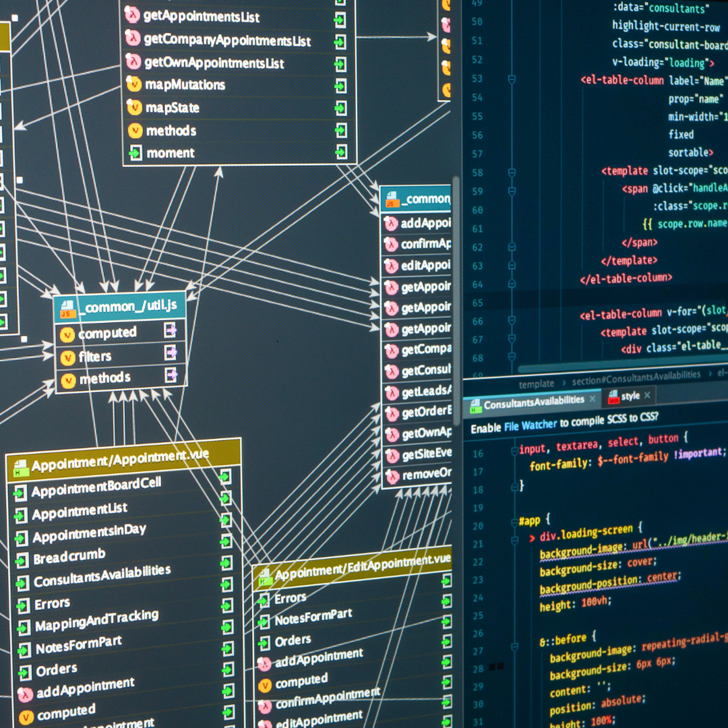Click the lambda icon beside getOwnAppointmentsList
The width and height of the screenshot is (728, 728).
(133, 62)
